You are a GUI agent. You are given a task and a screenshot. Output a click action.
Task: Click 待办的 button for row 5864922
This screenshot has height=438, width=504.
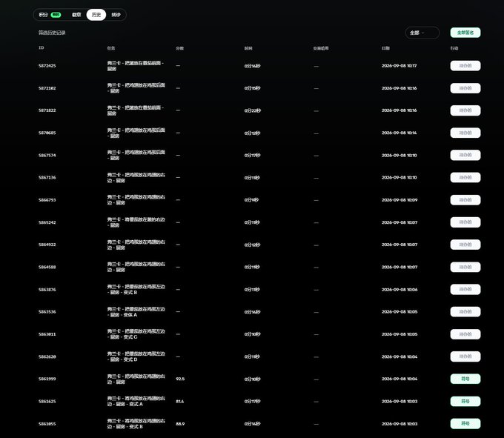coord(465,245)
